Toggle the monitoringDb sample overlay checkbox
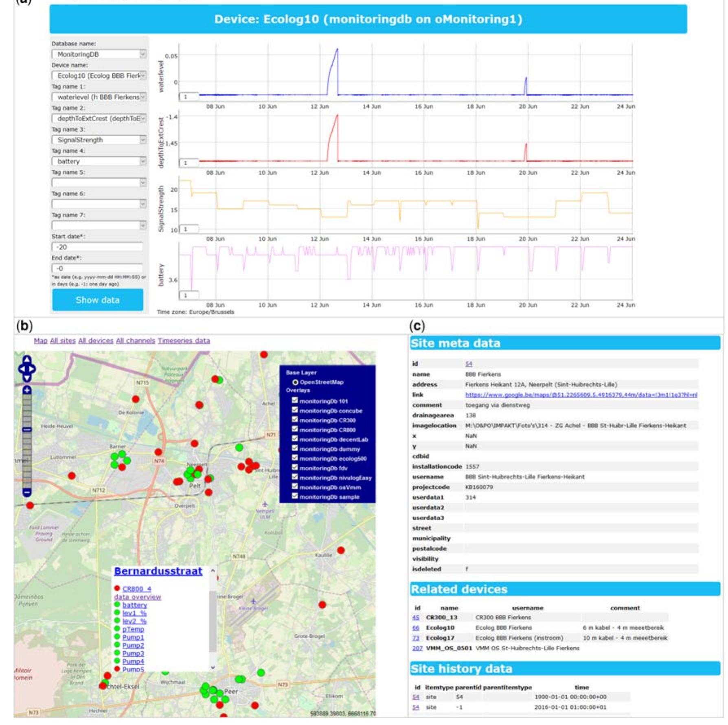 pos(295,496)
